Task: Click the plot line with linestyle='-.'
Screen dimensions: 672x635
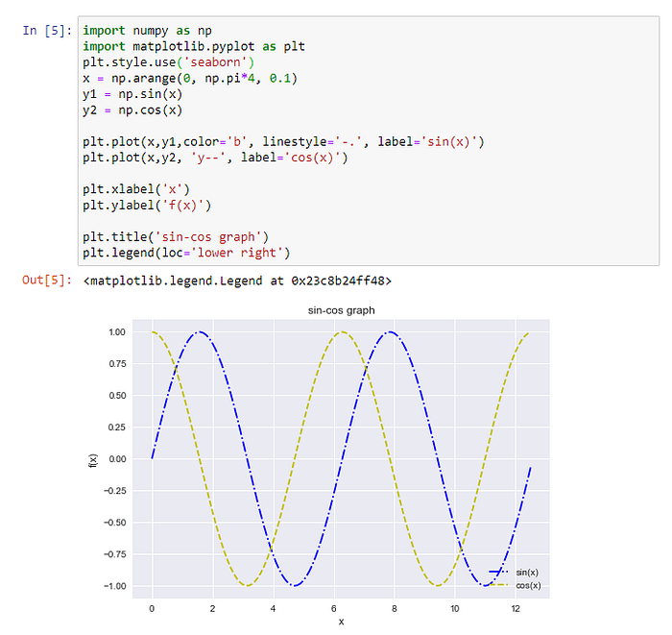Action: (x=283, y=142)
